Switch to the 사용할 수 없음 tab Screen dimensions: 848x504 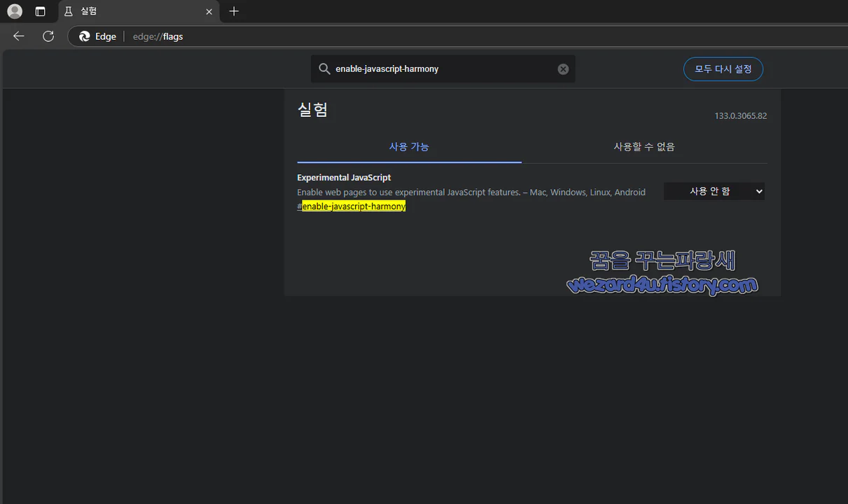(643, 146)
